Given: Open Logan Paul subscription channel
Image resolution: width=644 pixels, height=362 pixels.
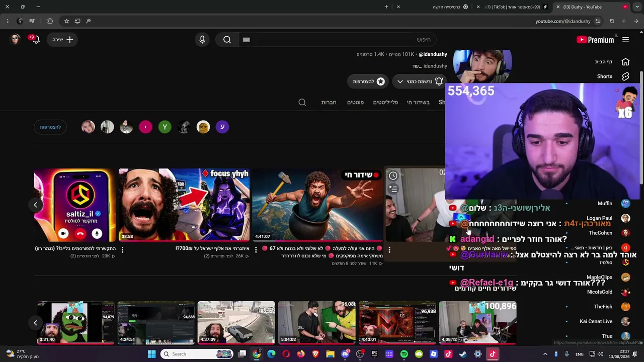Looking at the screenshot, I should [x=611, y=218].
